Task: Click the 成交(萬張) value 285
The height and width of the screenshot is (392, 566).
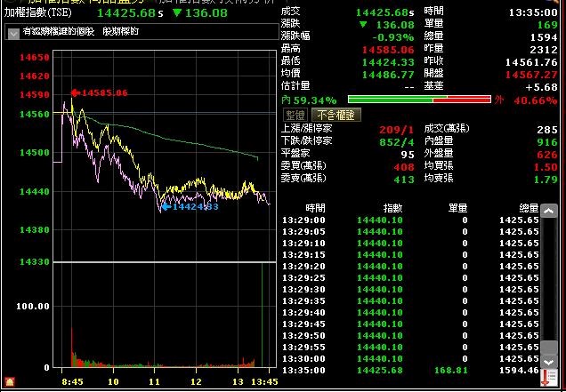Action: [547, 130]
